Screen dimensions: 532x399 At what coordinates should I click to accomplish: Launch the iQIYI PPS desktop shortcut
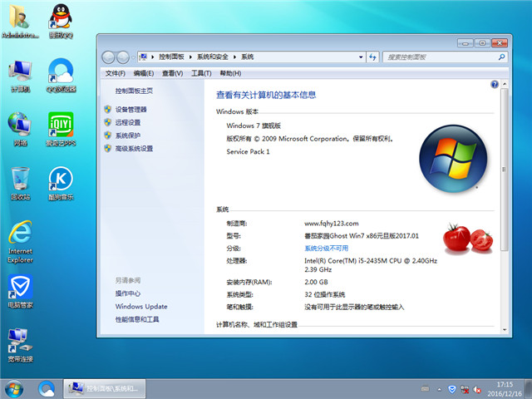tap(61, 129)
